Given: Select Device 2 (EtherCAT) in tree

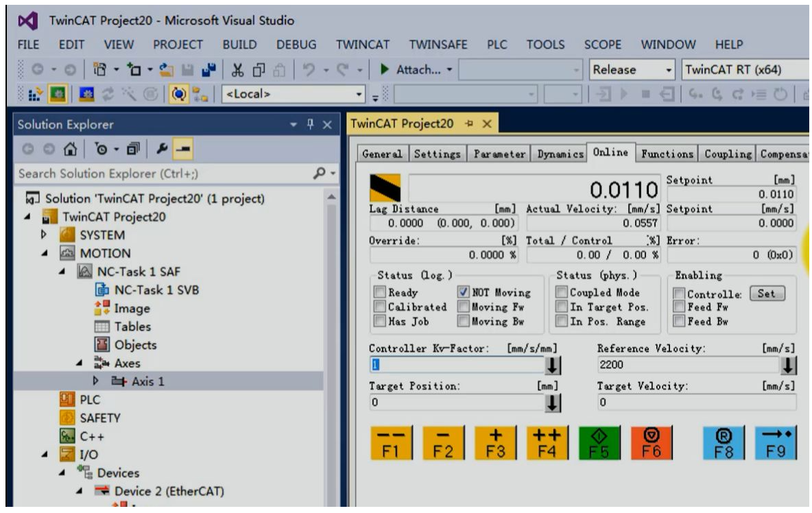Looking at the screenshot, I should coord(169,491).
